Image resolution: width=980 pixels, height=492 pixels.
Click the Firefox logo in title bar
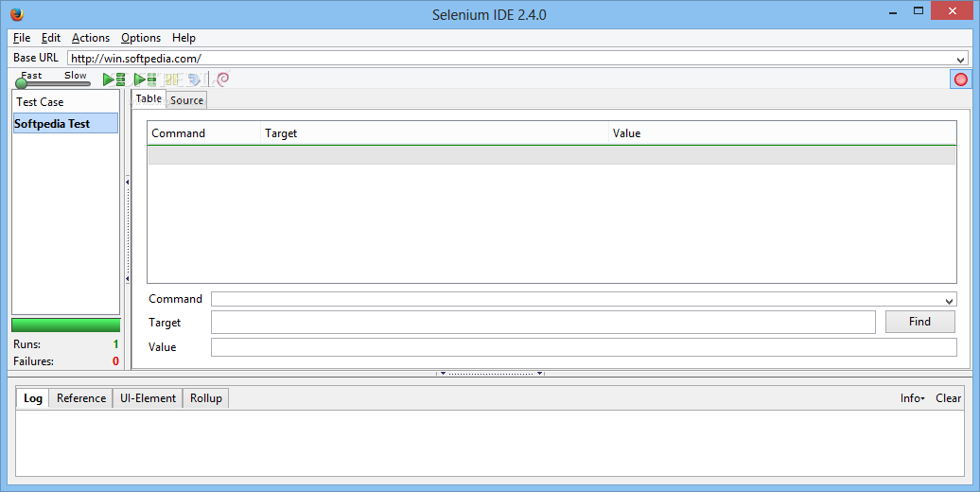click(x=17, y=14)
